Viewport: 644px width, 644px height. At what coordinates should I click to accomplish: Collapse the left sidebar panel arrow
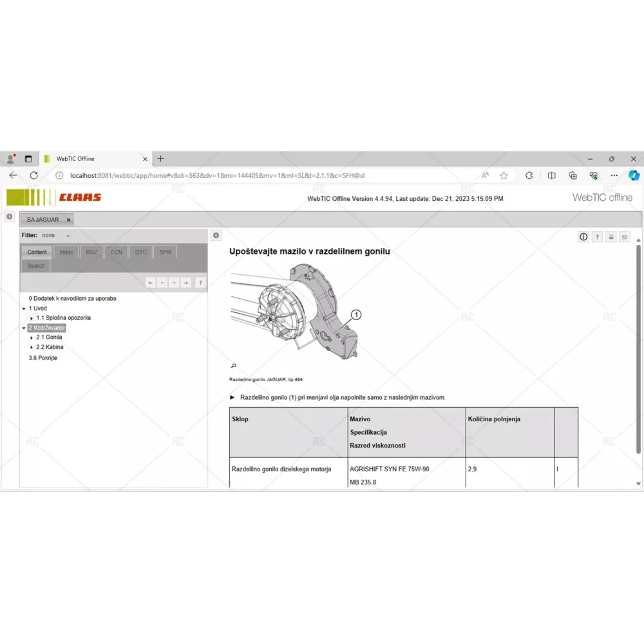pyautogui.click(x=10, y=217)
